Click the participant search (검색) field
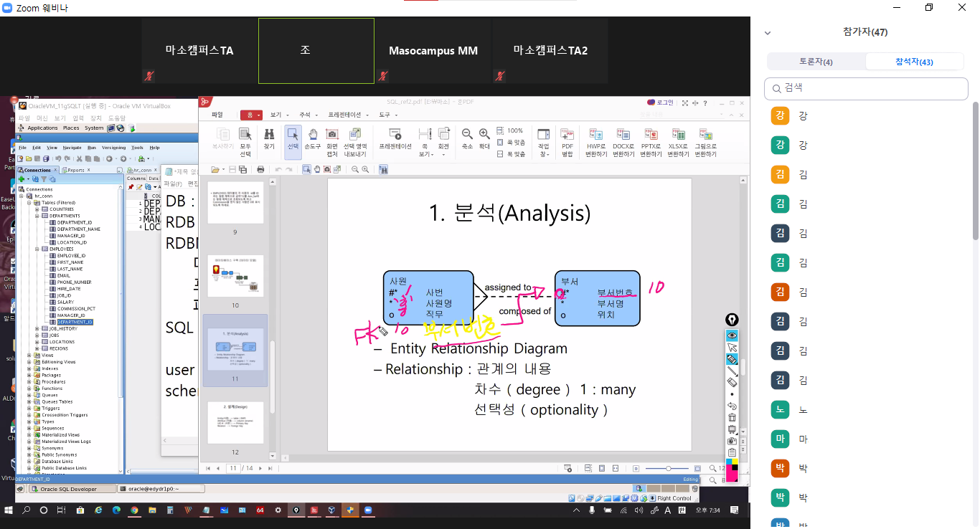The image size is (980, 529). click(x=866, y=88)
